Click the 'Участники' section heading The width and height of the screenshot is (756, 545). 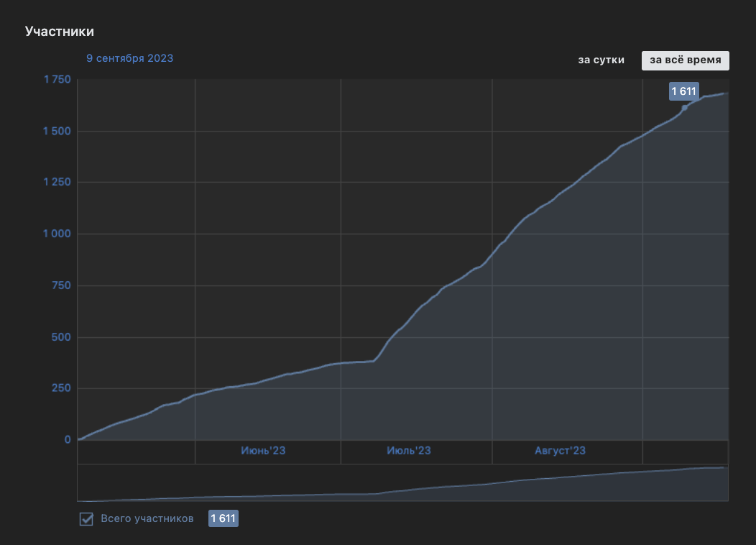[60, 32]
